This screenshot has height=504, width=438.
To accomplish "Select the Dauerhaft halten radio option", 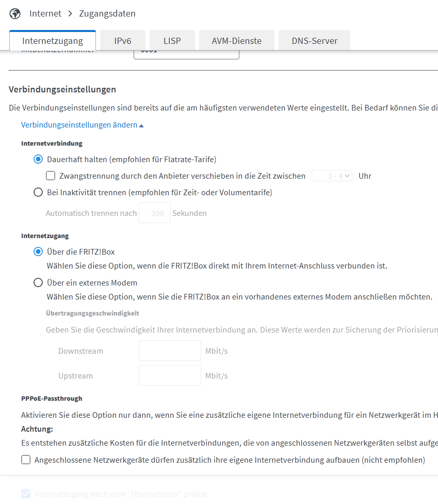I will click(x=38, y=160).
